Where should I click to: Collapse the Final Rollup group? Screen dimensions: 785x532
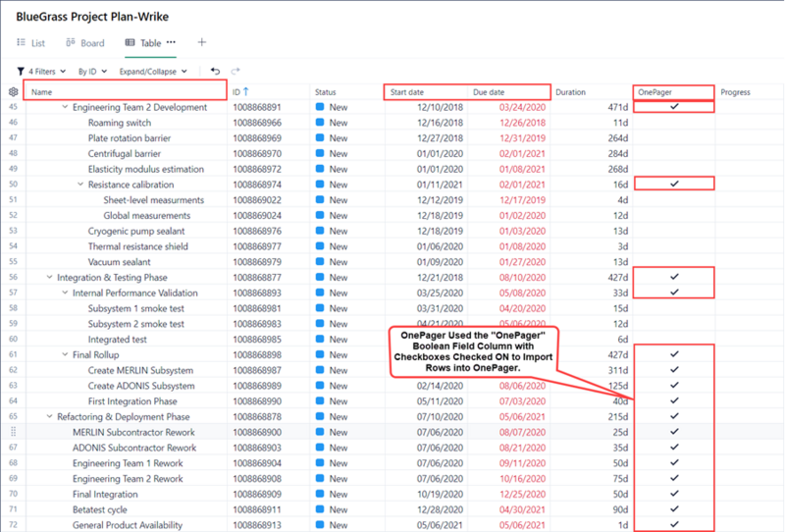tap(65, 354)
